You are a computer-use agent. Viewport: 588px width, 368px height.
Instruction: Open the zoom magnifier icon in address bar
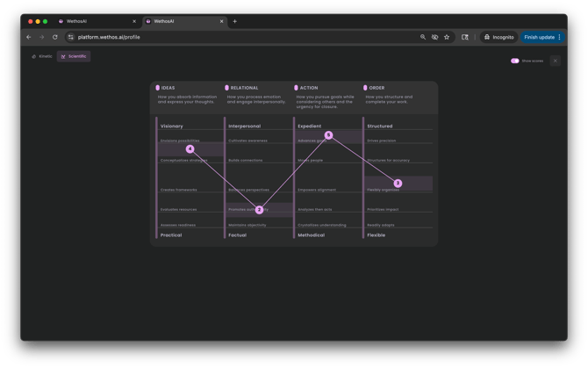(x=422, y=37)
